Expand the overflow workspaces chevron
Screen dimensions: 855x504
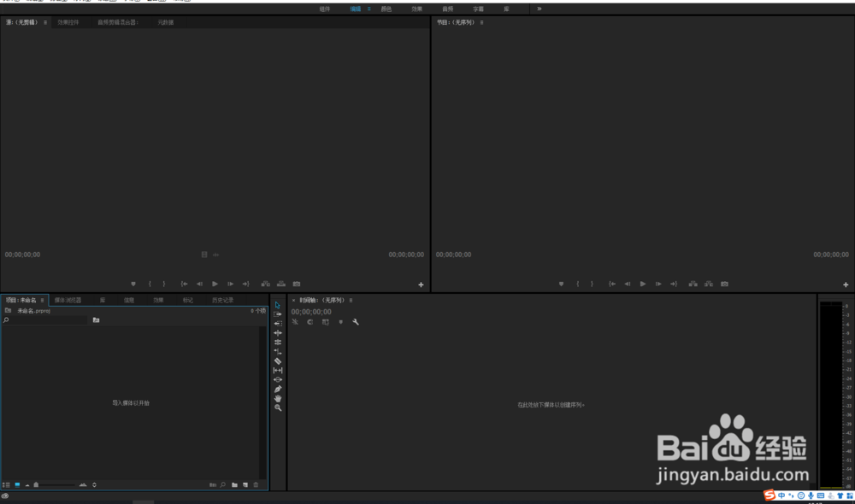click(540, 9)
